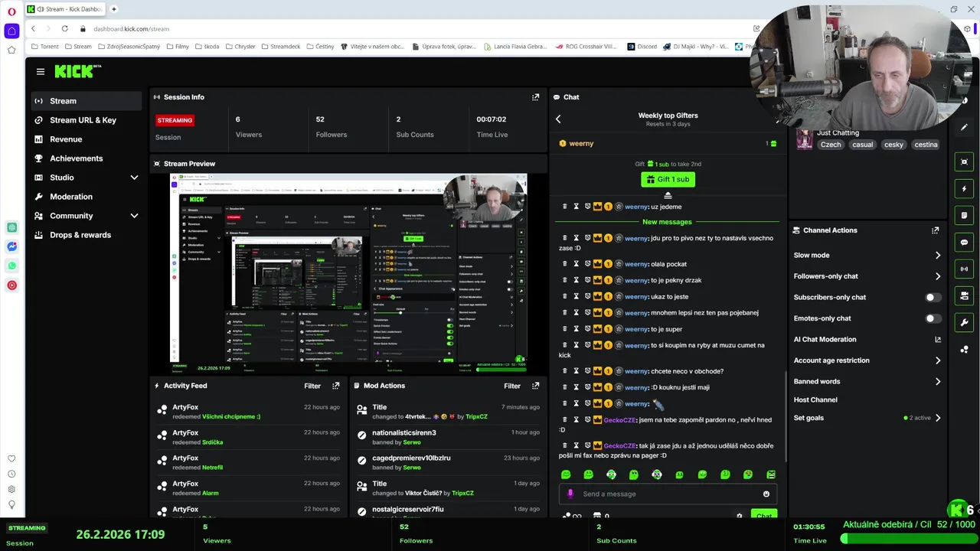Screen dimensions: 980x551
Task: Click the Discord bookmark
Action: (x=642, y=46)
